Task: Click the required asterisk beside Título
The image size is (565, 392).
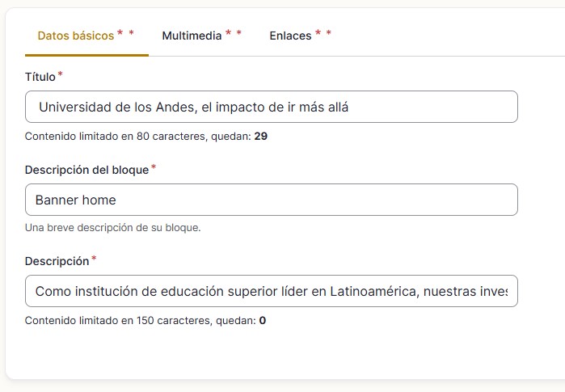Action: pos(61,75)
